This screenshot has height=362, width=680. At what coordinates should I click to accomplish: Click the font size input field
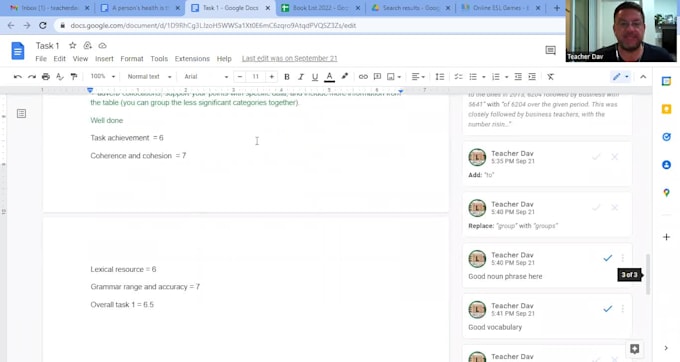(255, 77)
